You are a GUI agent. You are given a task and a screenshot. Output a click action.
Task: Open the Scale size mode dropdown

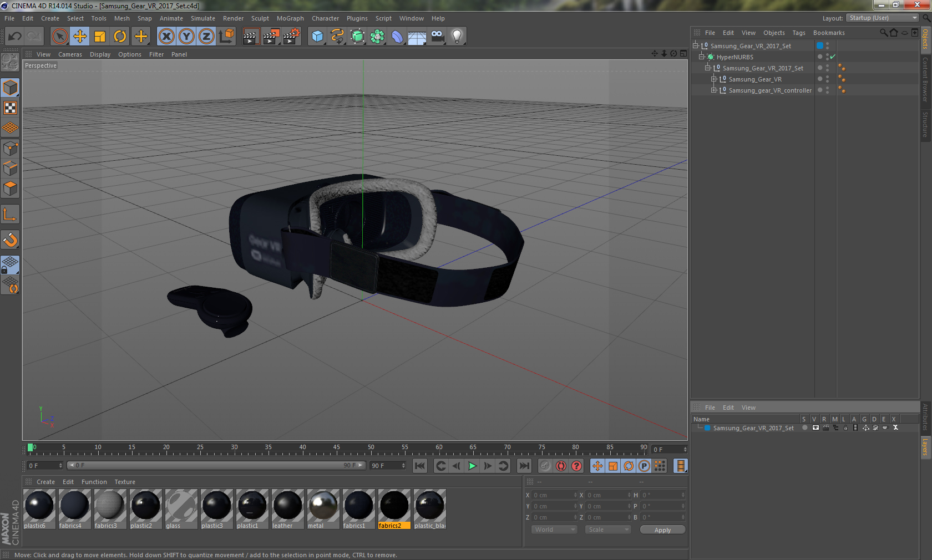click(x=608, y=530)
